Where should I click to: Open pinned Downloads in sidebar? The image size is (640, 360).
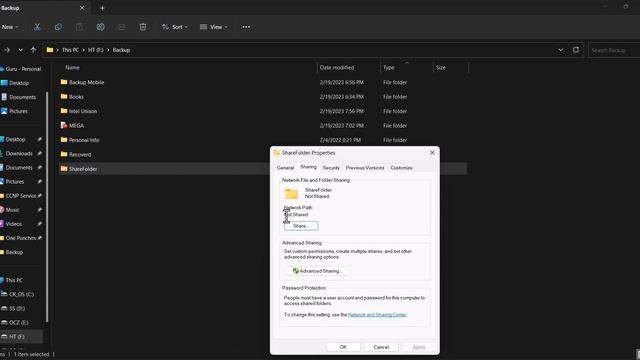coord(19,153)
